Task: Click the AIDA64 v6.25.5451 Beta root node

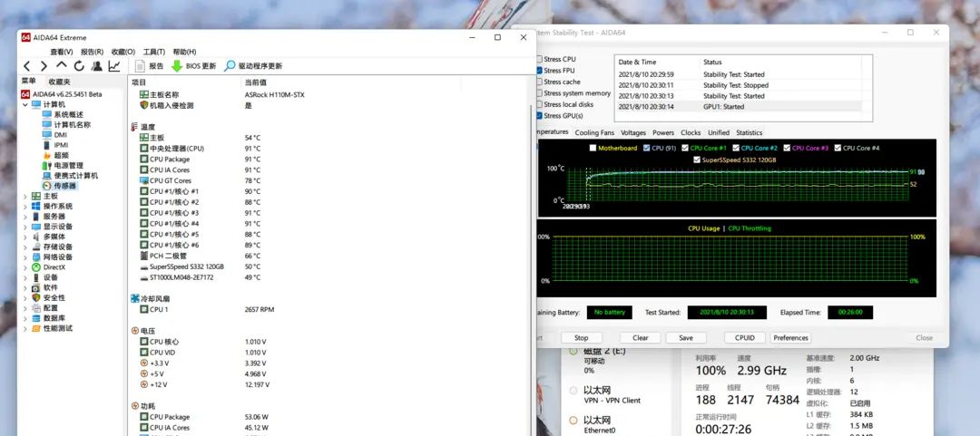Action: click(x=62, y=94)
